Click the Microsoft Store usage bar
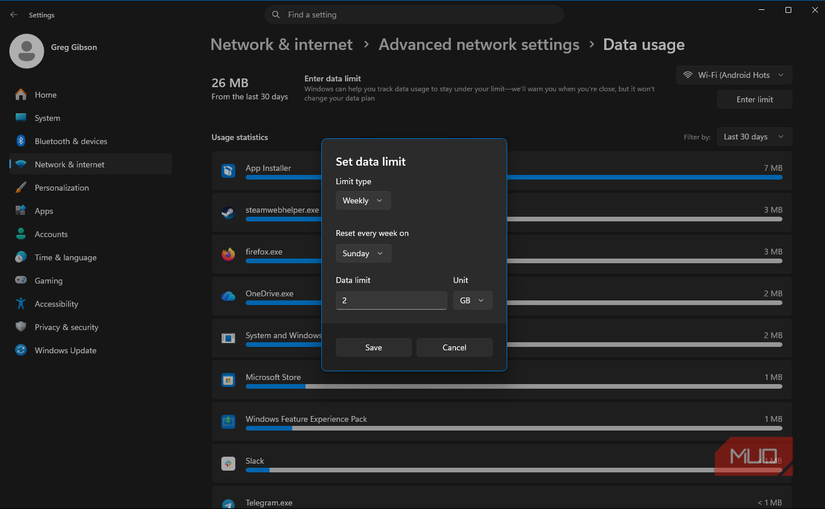The image size is (825, 509). 514,386
